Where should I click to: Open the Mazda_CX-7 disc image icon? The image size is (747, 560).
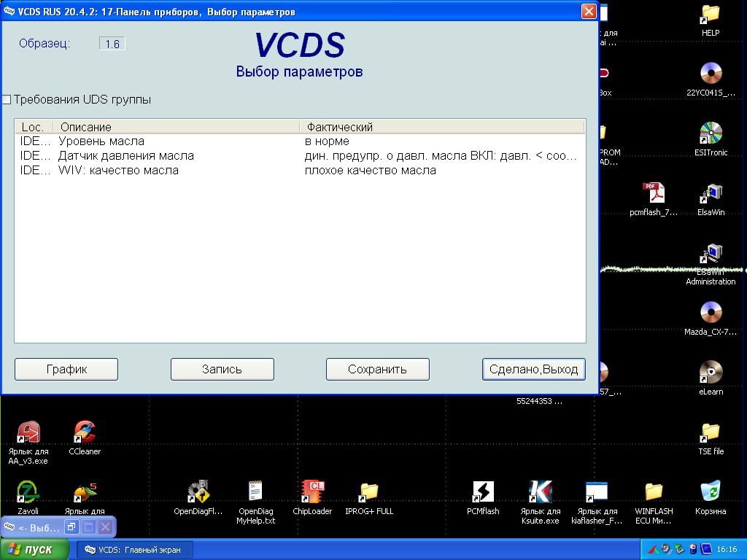click(711, 318)
